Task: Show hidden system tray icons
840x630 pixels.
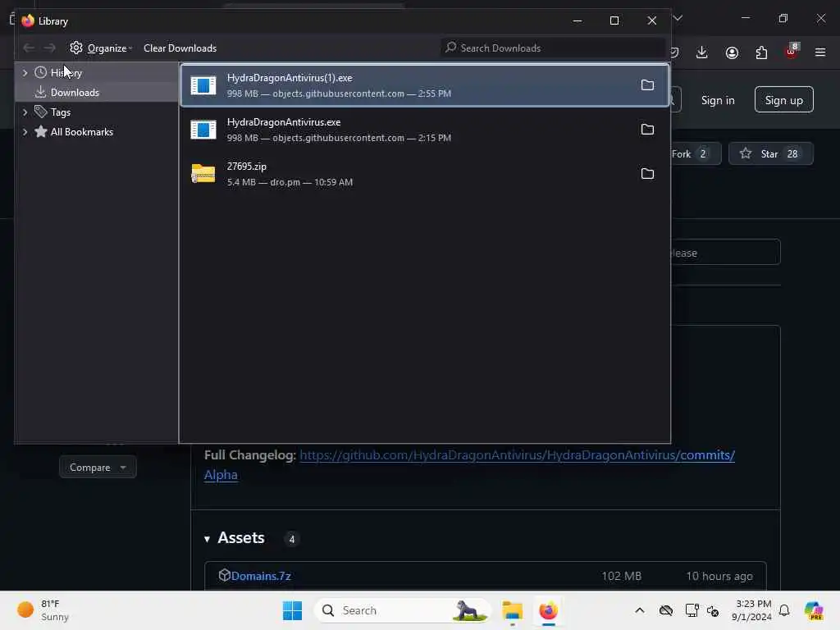Action: 640,610
